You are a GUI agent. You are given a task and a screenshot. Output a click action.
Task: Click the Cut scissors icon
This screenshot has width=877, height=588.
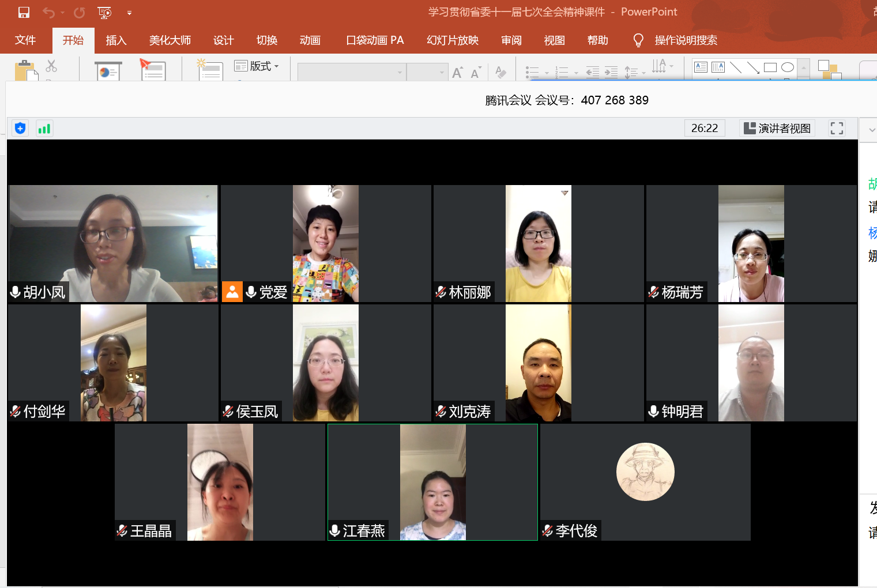click(51, 66)
